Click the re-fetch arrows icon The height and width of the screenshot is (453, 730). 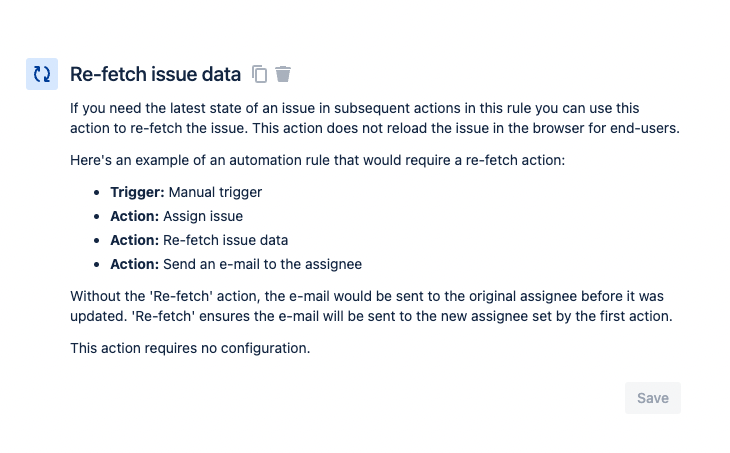(x=42, y=74)
